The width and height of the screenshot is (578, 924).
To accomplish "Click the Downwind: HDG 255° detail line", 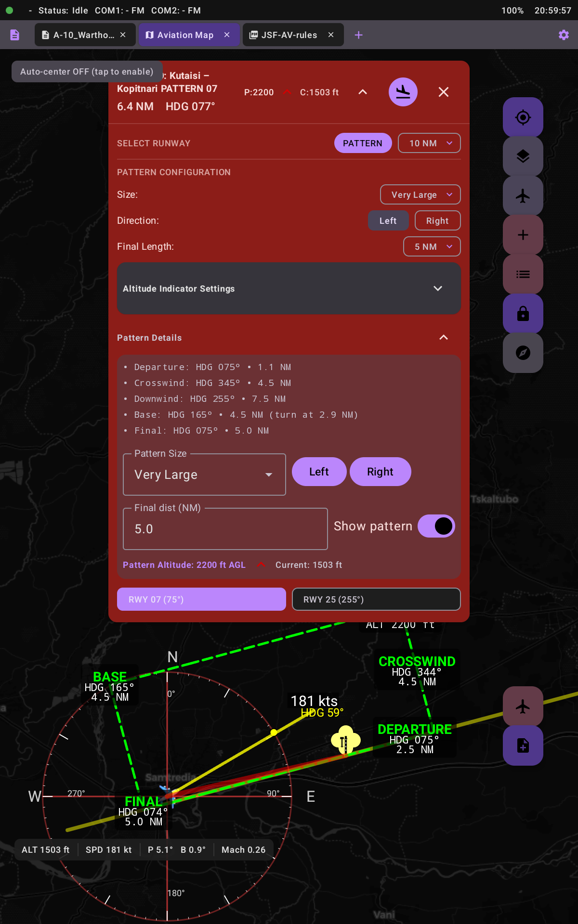I will (x=210, y=398).
